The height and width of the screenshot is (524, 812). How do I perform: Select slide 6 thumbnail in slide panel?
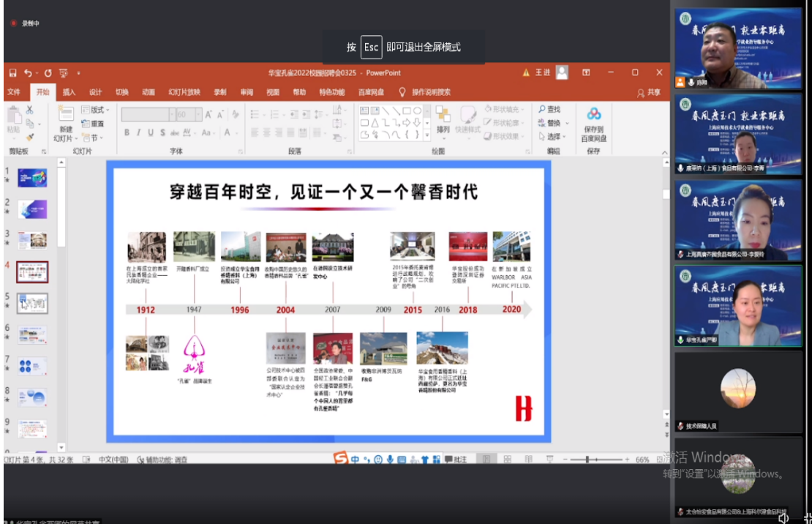(32, 334)
